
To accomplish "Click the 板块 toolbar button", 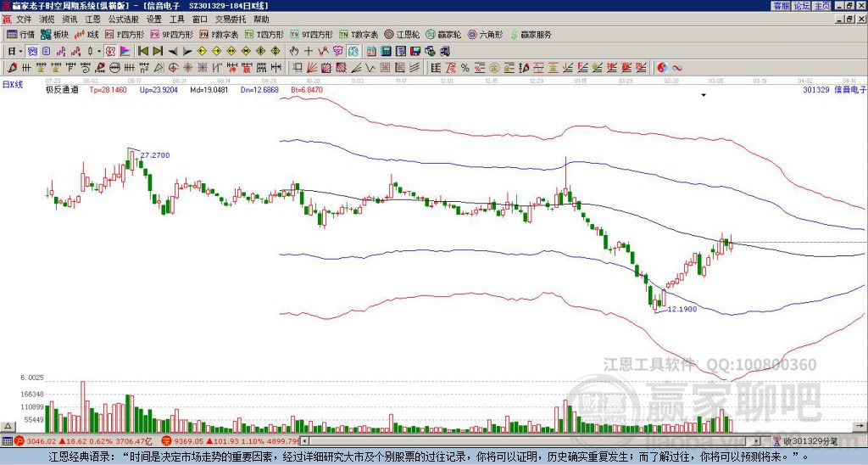I will tap(54, 34).
